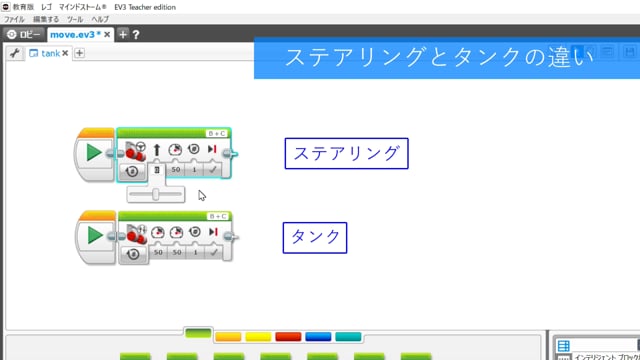Run the steering program start block
This screenshot has height=360, width=640.
(94, 153)
